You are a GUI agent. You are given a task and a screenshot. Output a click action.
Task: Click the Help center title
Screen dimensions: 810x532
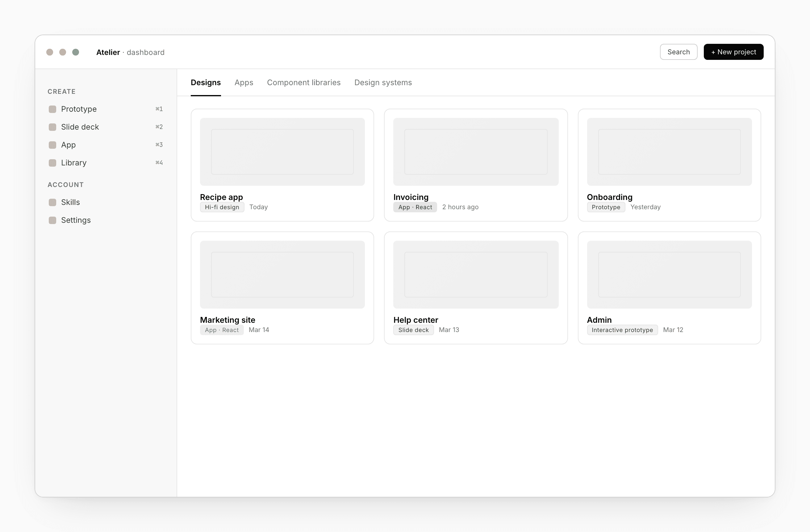[415, 320]
